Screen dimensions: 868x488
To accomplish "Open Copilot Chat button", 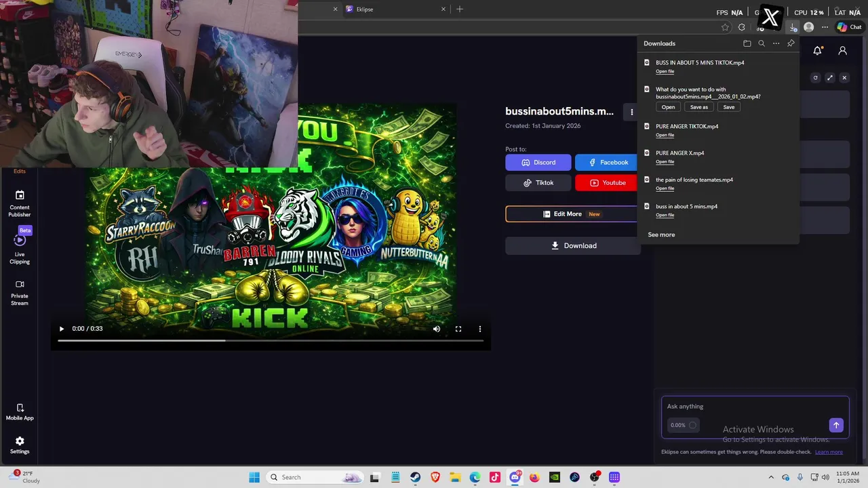I will tap(850, 27).
